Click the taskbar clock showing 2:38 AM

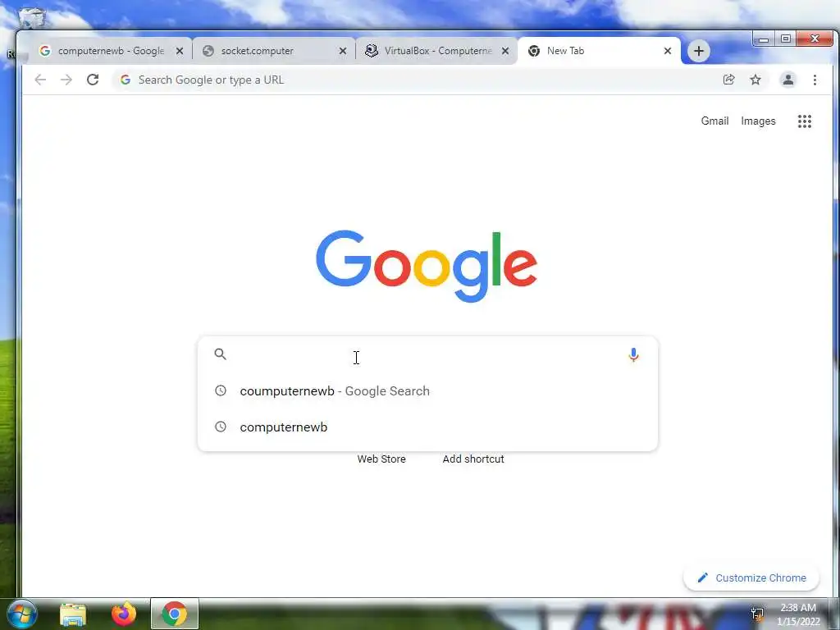coord(798,614)
